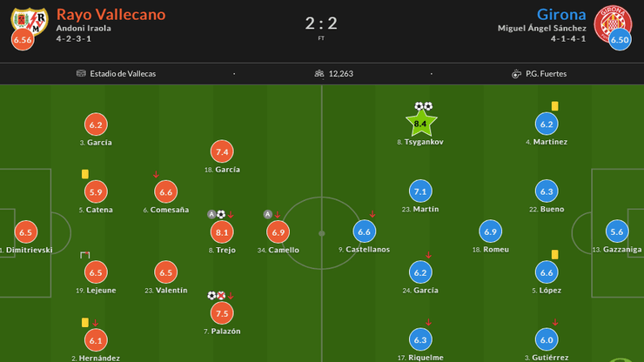The width and height of the screenshot is (644, 362).
Task: Click the attendance icon next to 12,263
Action: [319, 74]
